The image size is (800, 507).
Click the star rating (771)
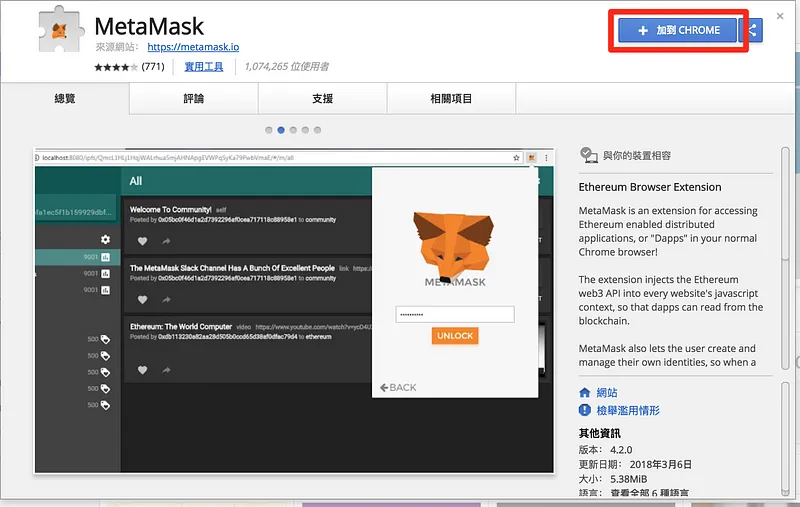129,67
